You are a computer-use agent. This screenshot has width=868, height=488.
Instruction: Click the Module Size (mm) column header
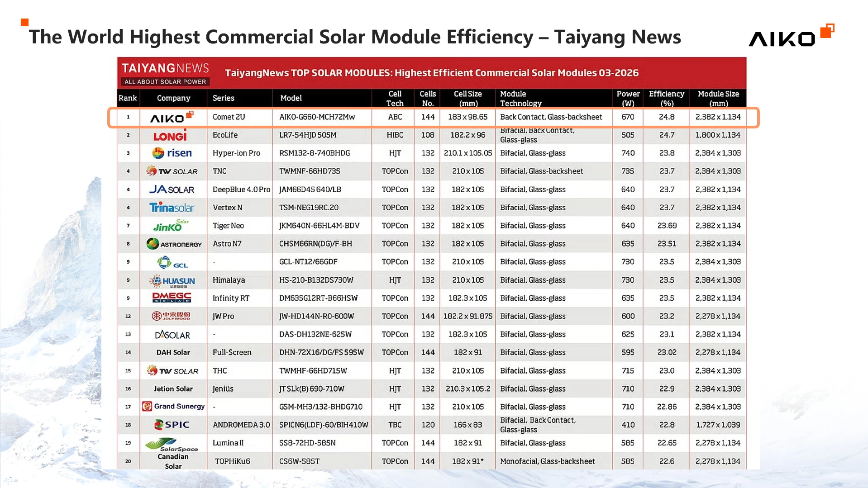(718, 99)
